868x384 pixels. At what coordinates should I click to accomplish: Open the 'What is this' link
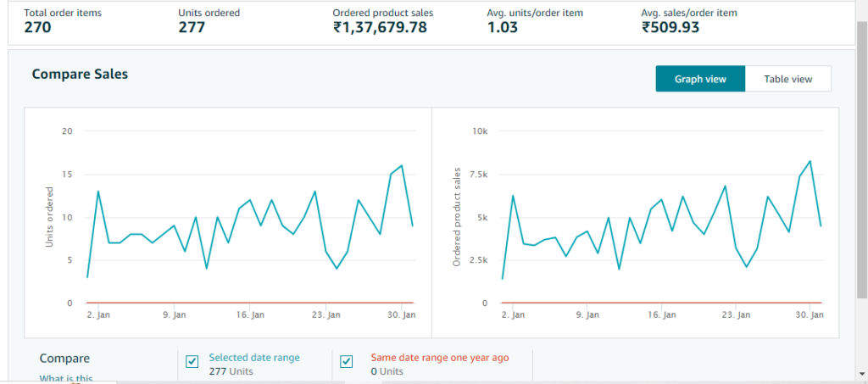click(65, 378)
